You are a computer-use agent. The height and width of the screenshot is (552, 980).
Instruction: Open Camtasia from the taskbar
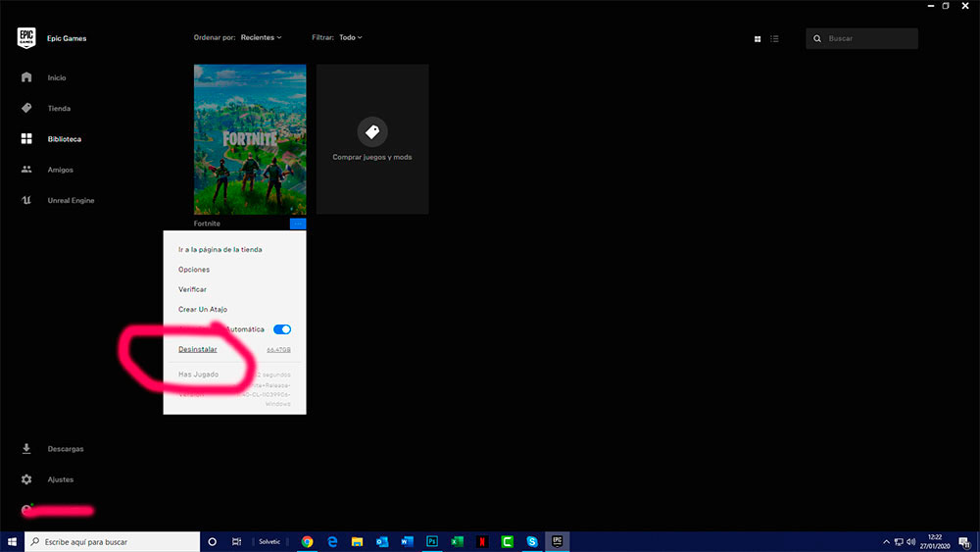507,541
